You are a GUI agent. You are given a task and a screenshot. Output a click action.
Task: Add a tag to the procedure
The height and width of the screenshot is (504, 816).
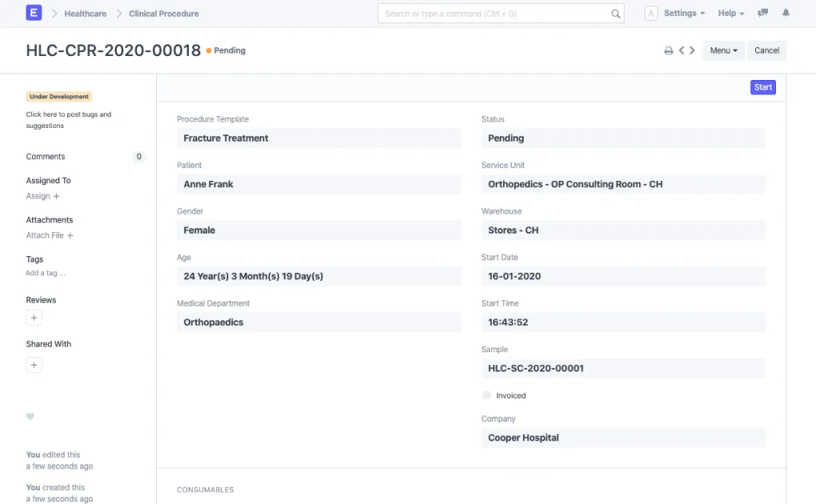(x=44, y=273)
